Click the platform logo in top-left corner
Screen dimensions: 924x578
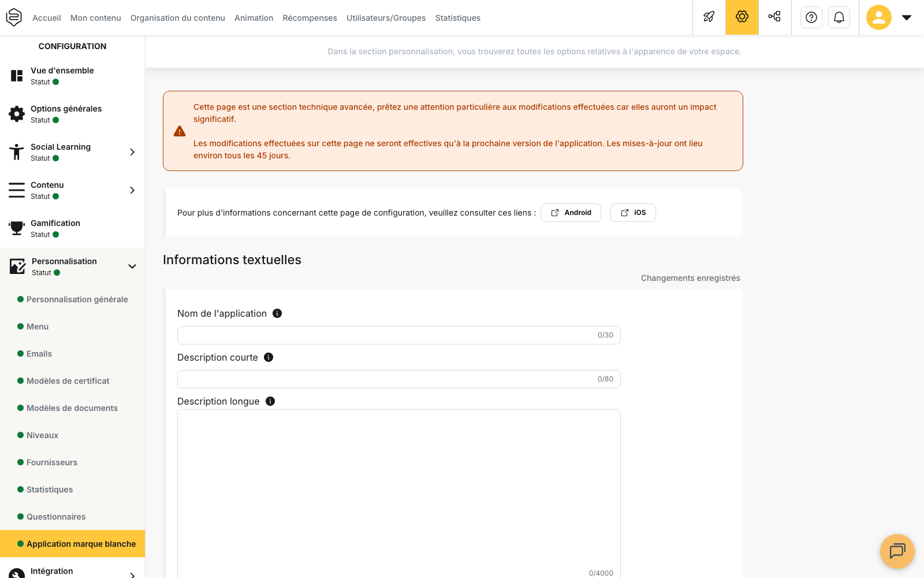pos(14,17)
